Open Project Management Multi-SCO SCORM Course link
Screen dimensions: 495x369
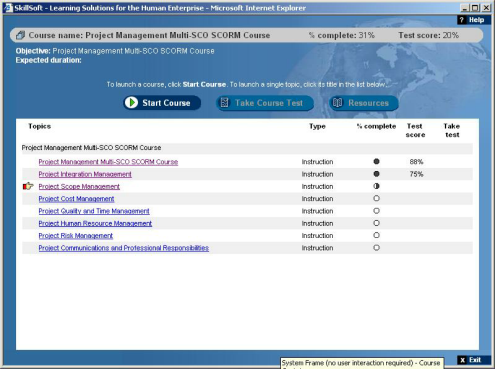point(108,162)
